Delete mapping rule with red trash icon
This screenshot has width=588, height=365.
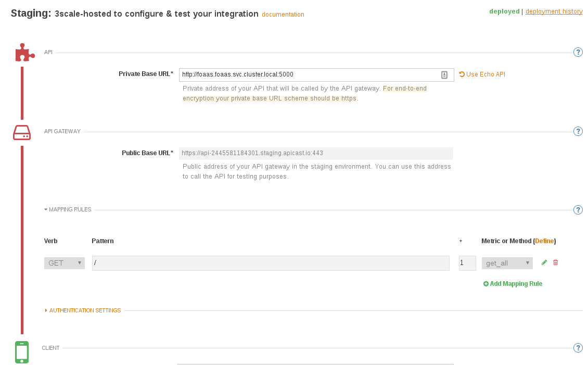coord(556,262)
